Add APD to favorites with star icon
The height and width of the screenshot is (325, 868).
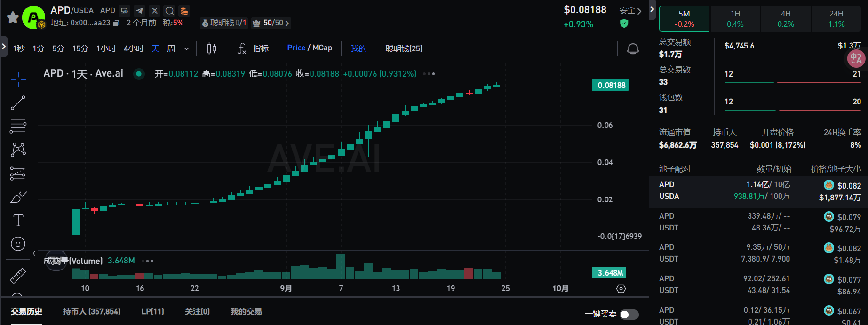[13, 17]
